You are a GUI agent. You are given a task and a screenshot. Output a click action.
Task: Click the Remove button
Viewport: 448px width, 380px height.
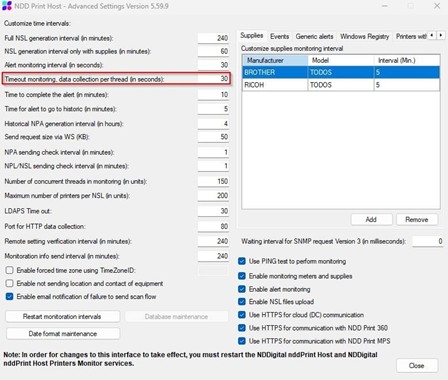[x=417, y=219]
